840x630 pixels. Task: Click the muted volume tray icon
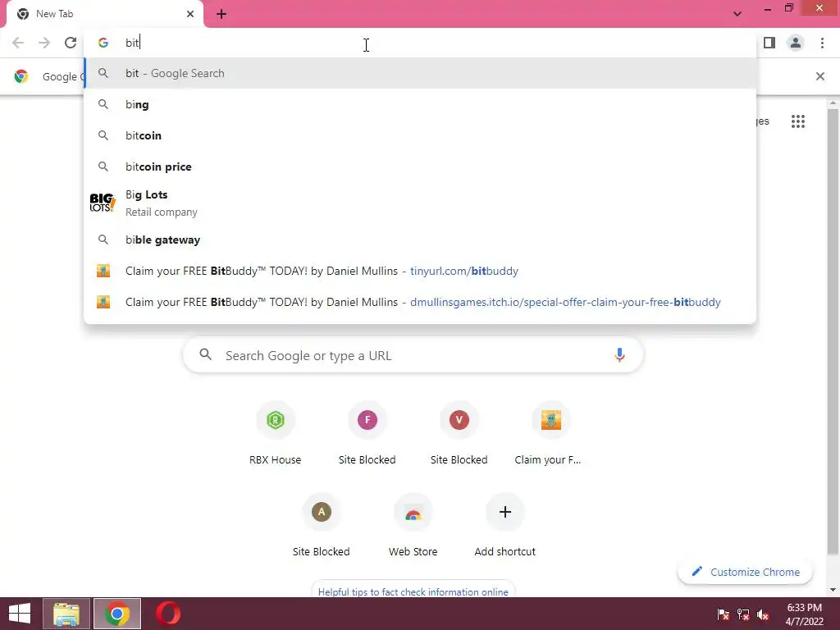(764, 614)
